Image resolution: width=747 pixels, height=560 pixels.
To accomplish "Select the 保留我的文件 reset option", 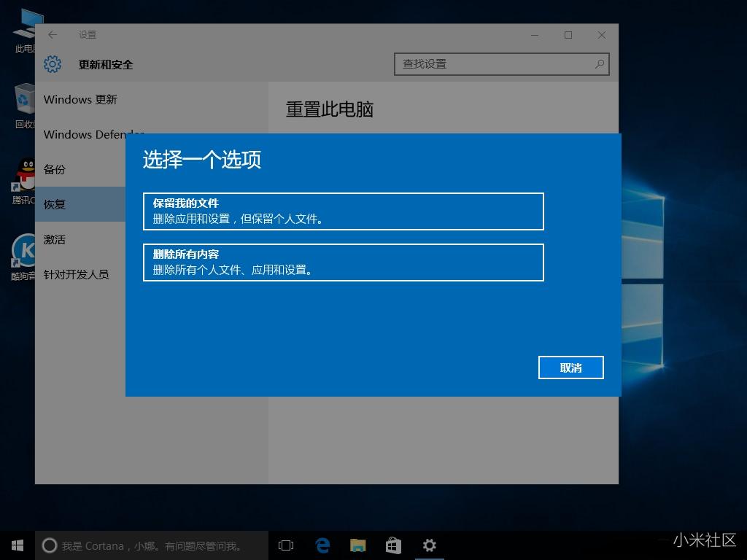I will [x=343, y=210].
